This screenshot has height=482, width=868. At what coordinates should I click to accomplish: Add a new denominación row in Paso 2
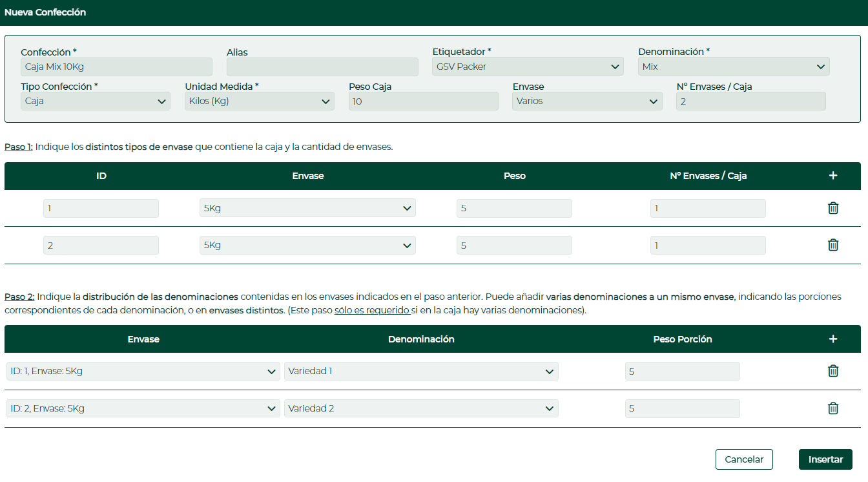tap(833, 339)
